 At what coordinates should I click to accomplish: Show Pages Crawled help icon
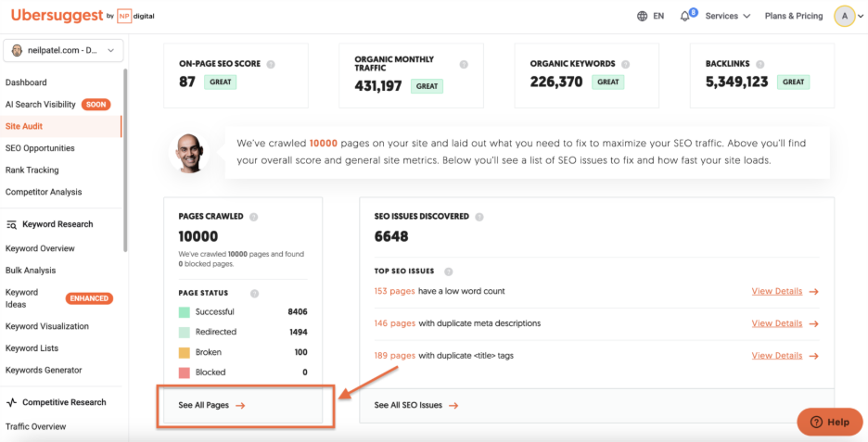tap(253, 217)
